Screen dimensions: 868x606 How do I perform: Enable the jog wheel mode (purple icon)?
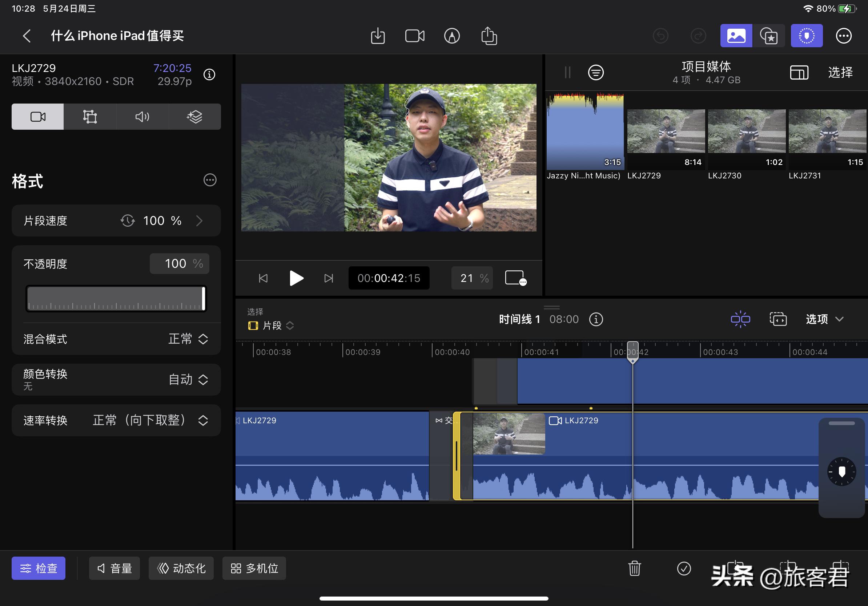[x=806, y=35]
